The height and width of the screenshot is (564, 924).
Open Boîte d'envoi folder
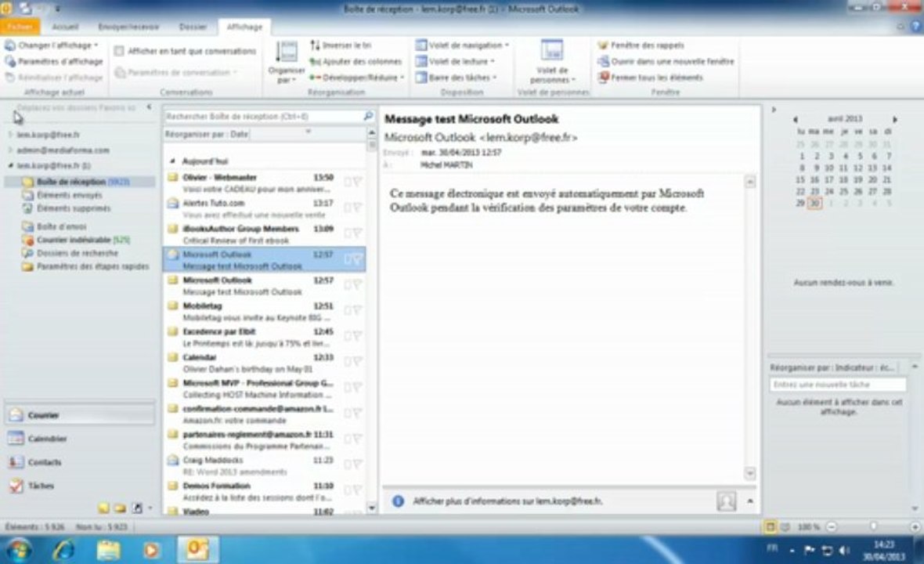[x=54, y=226]
